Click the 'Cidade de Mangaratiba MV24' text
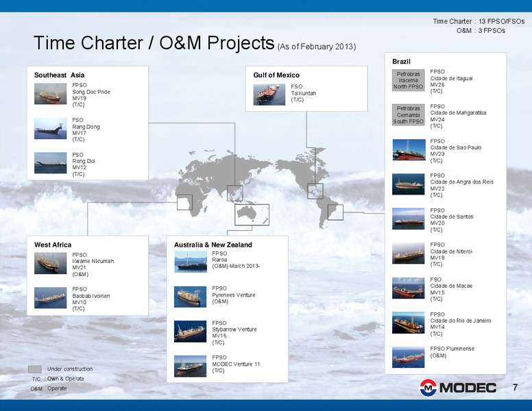The image size is (532, 411). (x=458, y=116)
